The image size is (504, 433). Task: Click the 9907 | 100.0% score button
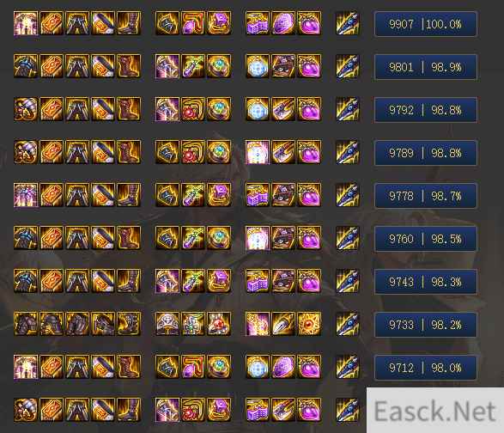[x=425, y=24]
